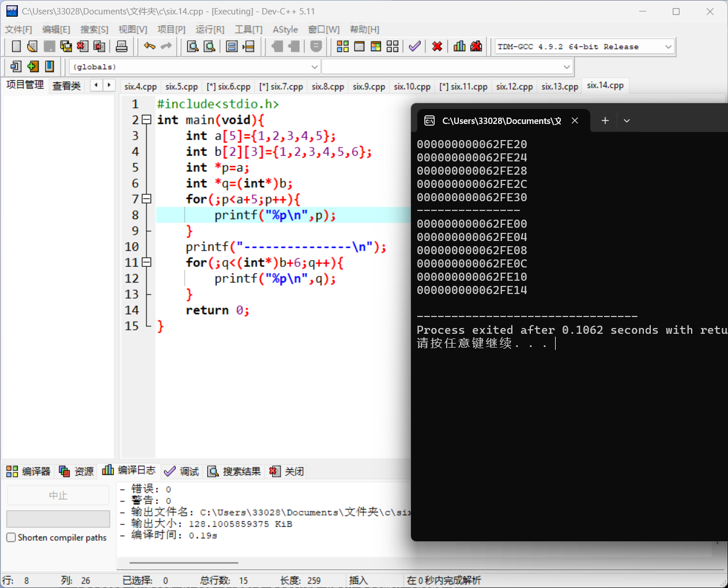This screenshot has width=728, height=588.
Task: Click the Close All files toolbar icon
Action: tap(100, 47)
